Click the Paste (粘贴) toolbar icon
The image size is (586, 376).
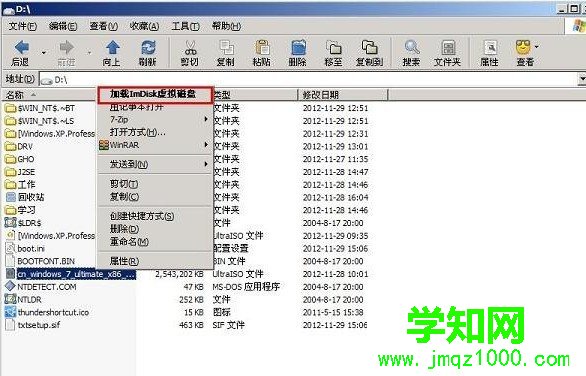point(262,48)
